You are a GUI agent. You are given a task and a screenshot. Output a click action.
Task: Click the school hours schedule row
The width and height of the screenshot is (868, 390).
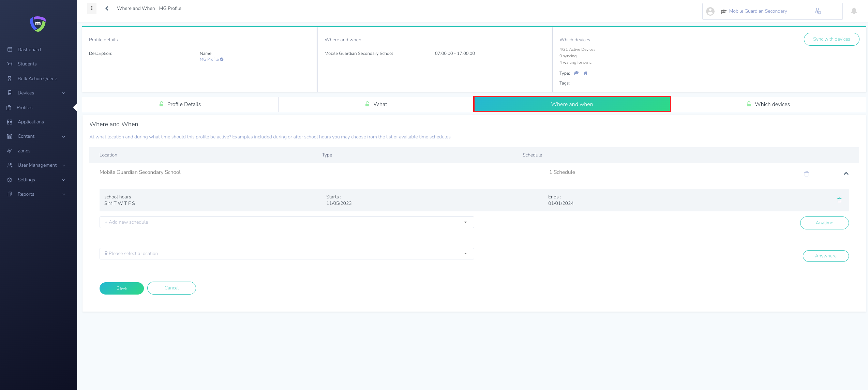[x=474, y=200]
